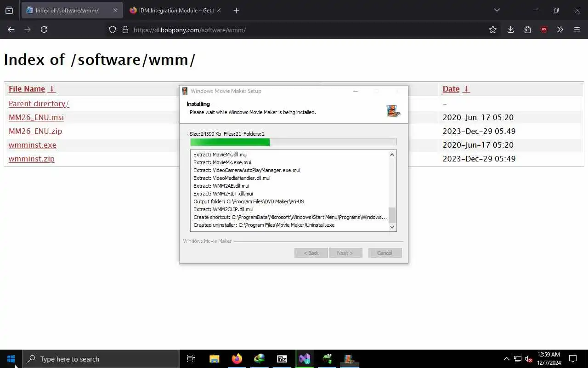Screen dimensions: 588x368
Task: Go back using the browser back arrow
Action: (x=11, y=29)
